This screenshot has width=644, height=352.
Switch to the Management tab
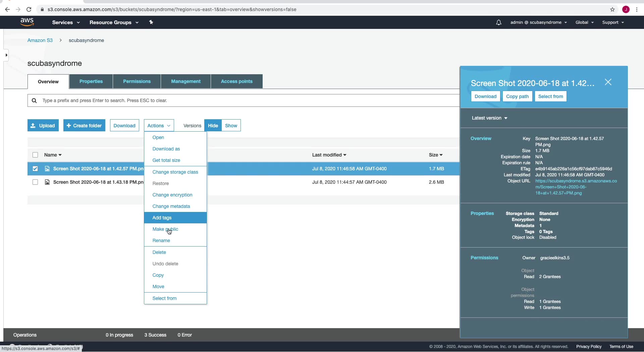(x=186, y=81)
